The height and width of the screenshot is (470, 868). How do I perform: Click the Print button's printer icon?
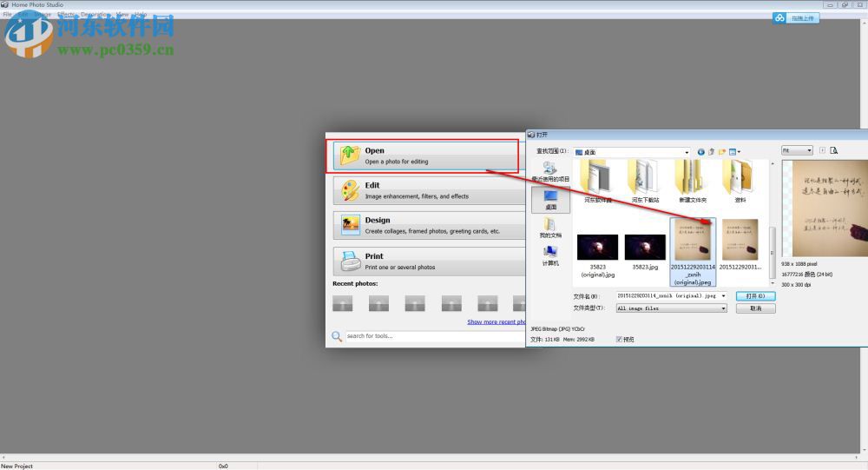pos(350,261)
